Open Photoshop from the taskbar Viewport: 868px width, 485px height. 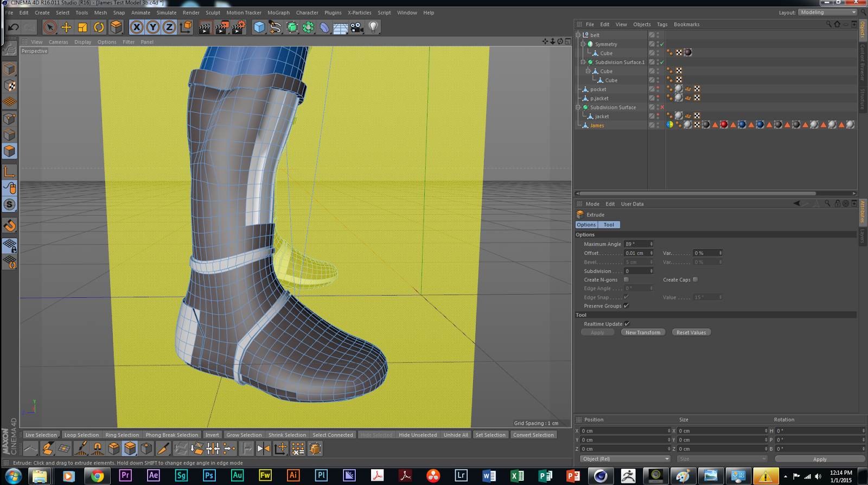coord(209,476)
